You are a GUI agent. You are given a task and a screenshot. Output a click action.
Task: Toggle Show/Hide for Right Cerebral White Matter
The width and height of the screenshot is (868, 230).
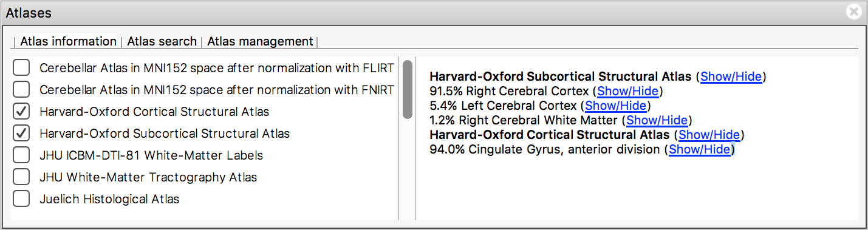pyautogui.click(x=657, y=120)
